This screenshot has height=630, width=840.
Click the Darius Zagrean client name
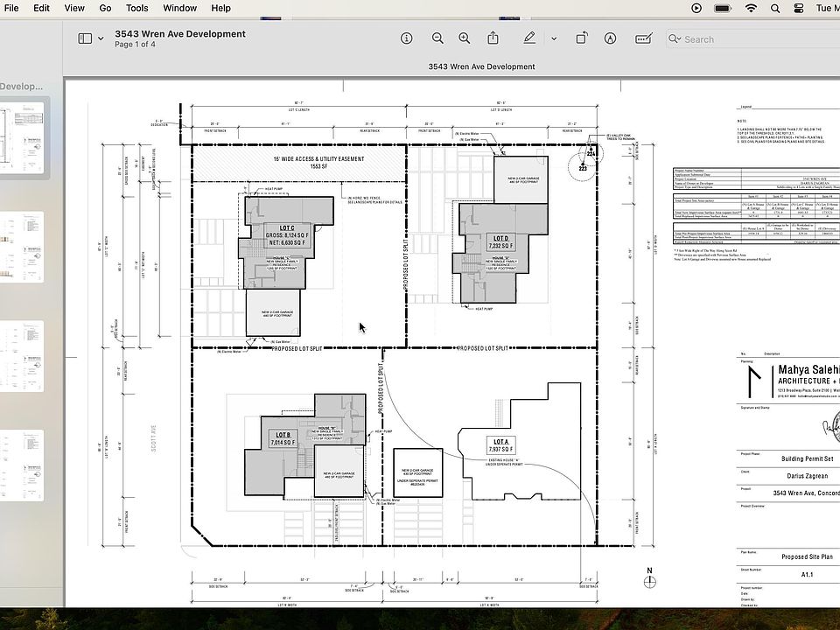(x=807, y=476)
